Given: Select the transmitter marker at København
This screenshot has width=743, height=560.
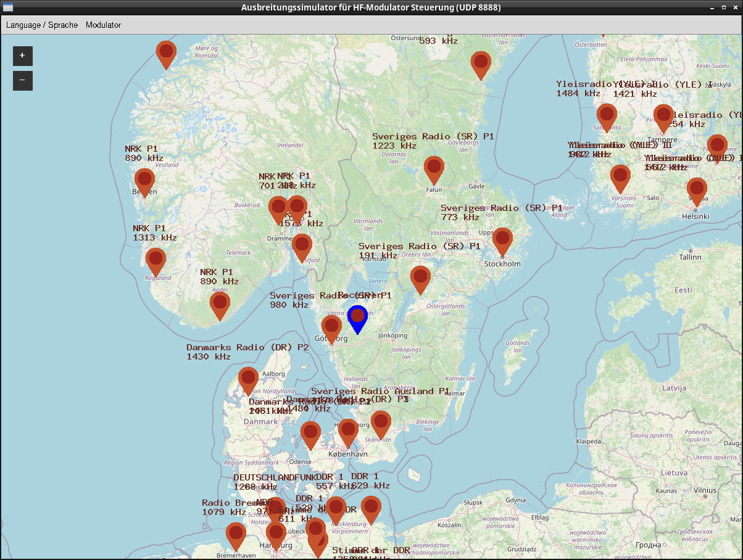Looking at the screenshot, I should click(348, 433).
